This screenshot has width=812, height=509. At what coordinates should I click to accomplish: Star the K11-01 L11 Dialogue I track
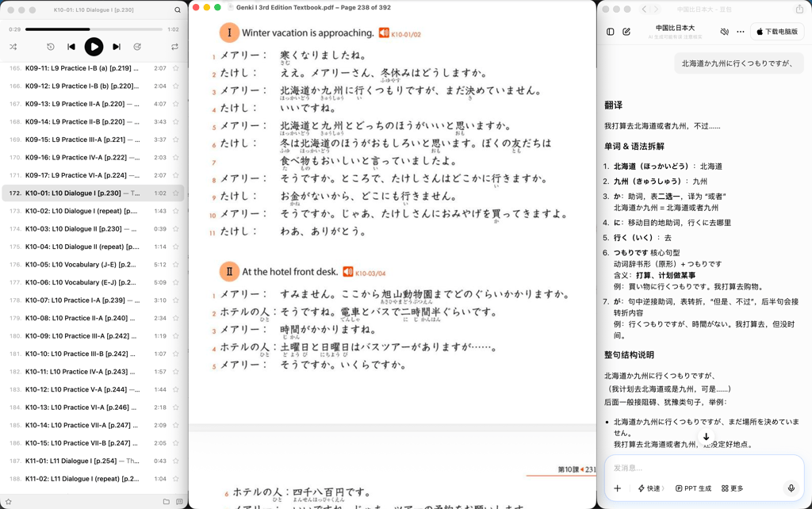point(176,461)
